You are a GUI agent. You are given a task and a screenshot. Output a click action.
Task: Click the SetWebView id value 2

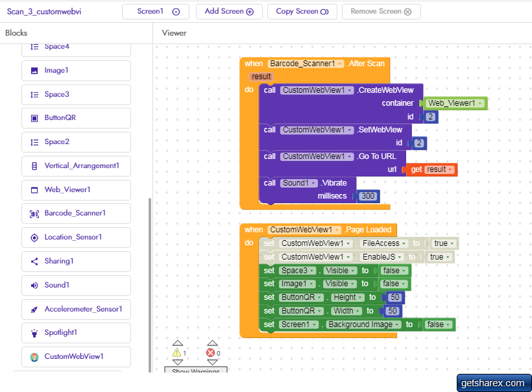pyautogui.click(x=418, y=143)
